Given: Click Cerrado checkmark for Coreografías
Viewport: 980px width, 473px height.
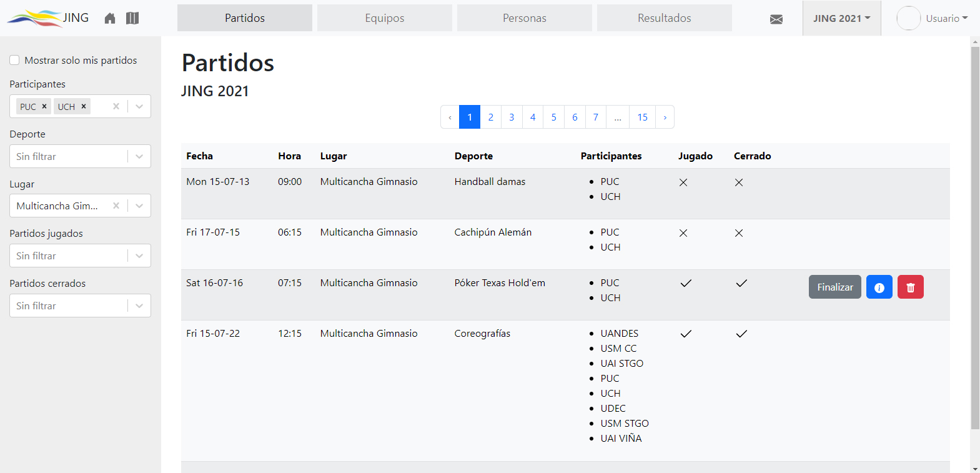Looking at the screenshot, I should pos(741,334).
